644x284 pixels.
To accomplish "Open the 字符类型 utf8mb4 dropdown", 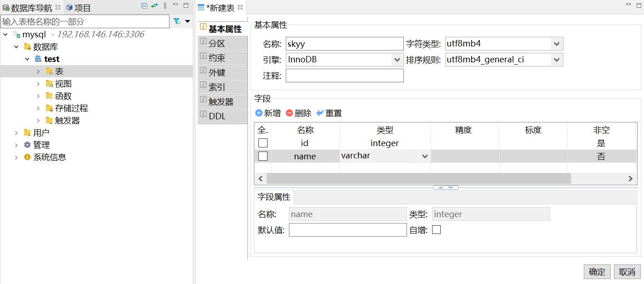I will [x=556, y=44].
